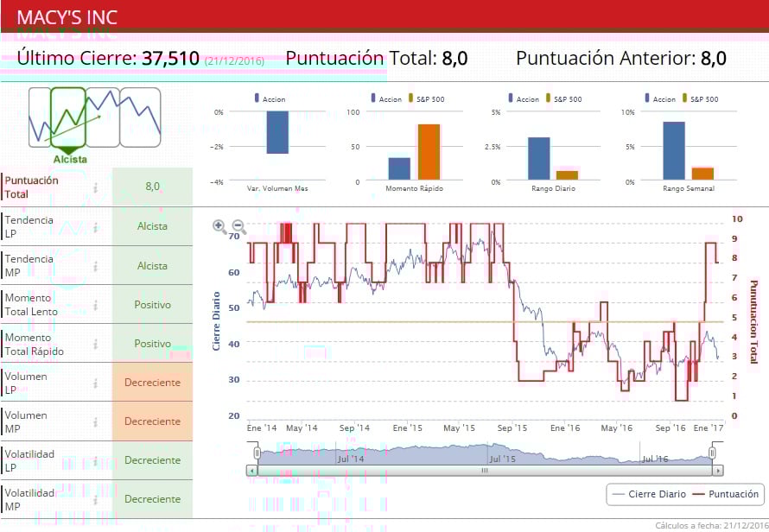769x532 pixels.
Task: Click the MACY'S INC header title
Action: [67, 17]
